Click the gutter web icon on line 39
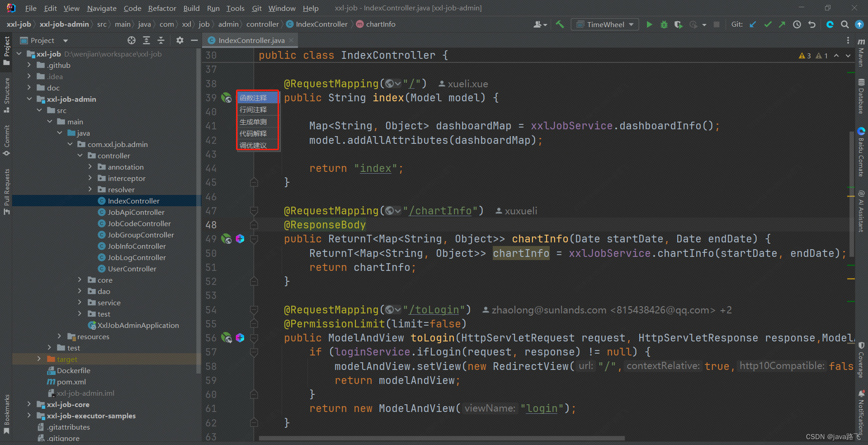 coord(226,97)
